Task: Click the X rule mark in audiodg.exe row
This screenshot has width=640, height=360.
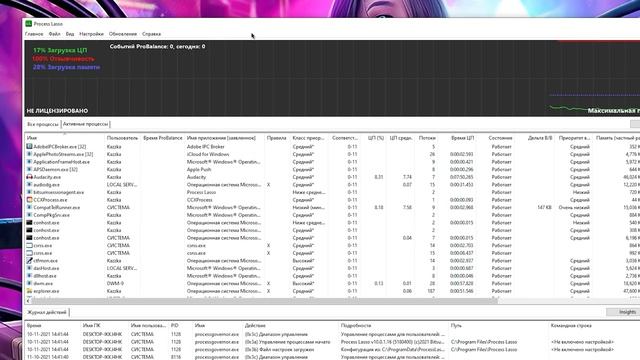Action: tap(269, 184)
